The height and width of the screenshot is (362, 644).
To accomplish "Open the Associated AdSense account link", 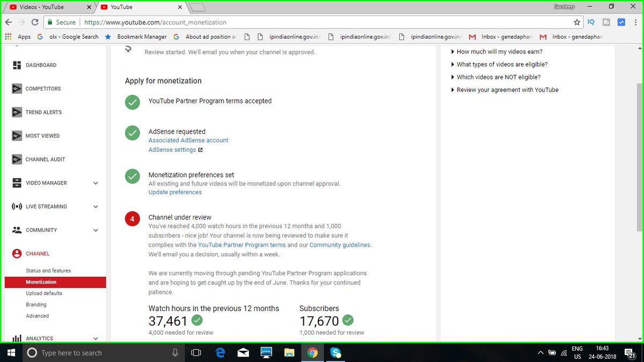I will coord(188,141).
